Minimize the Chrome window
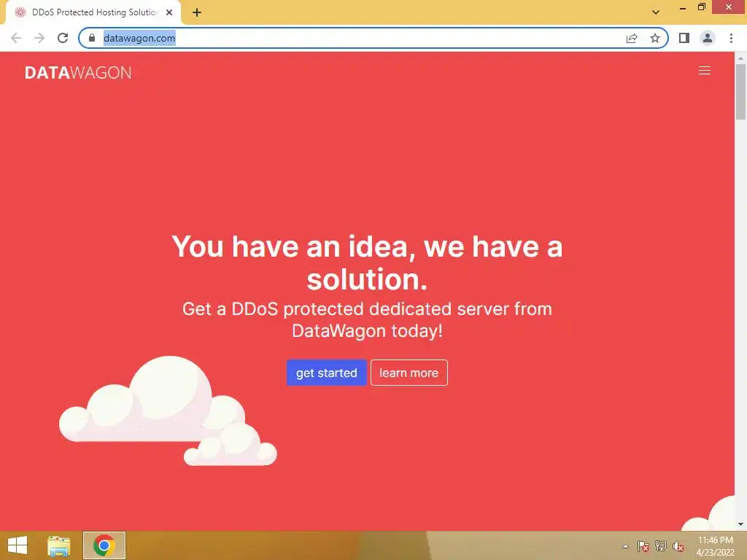 tap(683, 7)
